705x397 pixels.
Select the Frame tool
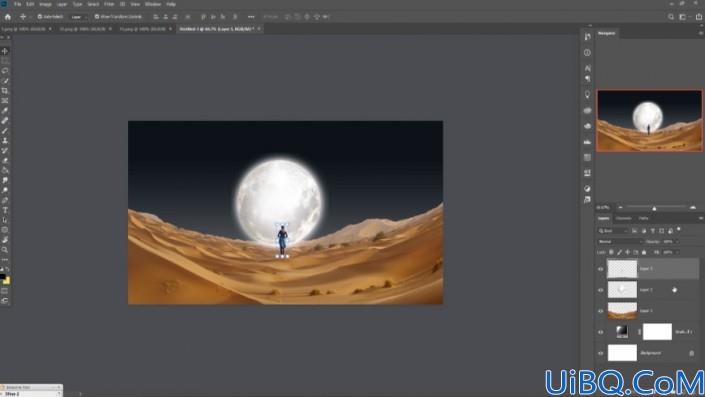(x=5, y=101)
